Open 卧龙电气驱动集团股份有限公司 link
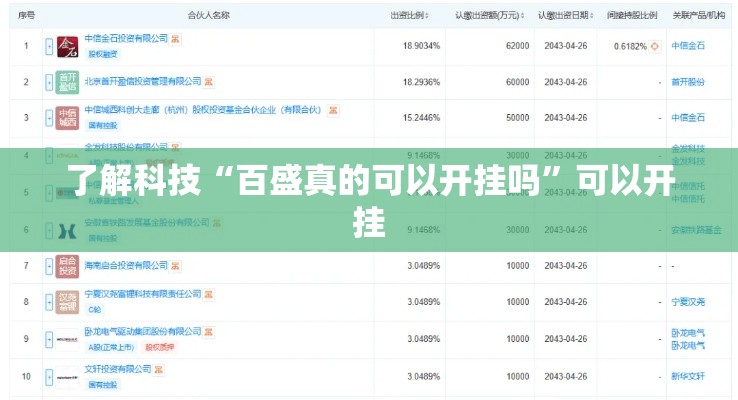This screenshot has height=400, width=738. coord(143,331)
